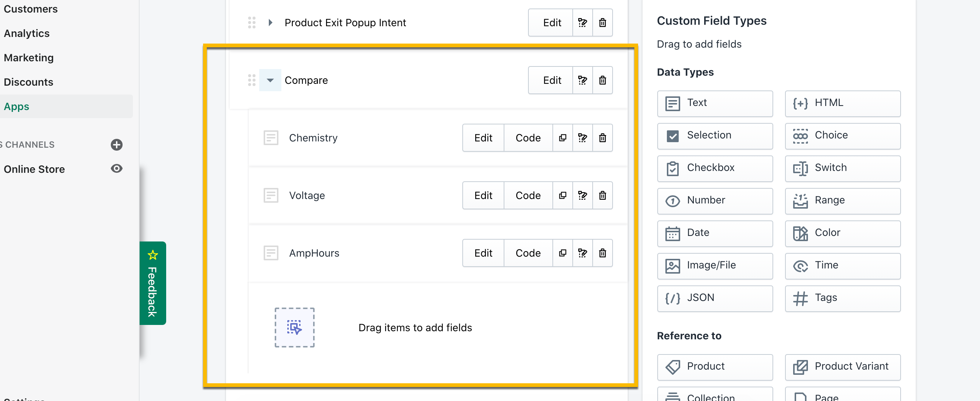Select the Checkbox data type
Image resolution: width=980 pixels, height=401 pixels.
click(x=715, y=168)
